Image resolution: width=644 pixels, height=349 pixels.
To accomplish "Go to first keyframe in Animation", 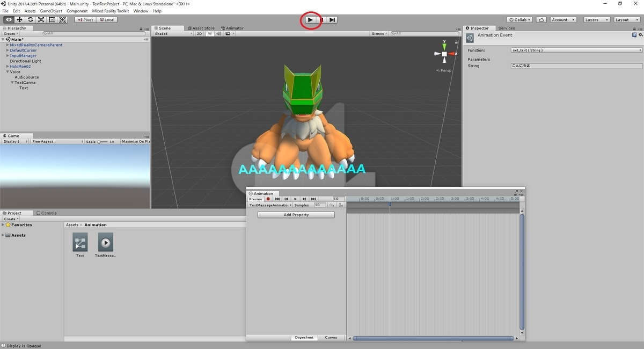I will click(277, 199).
